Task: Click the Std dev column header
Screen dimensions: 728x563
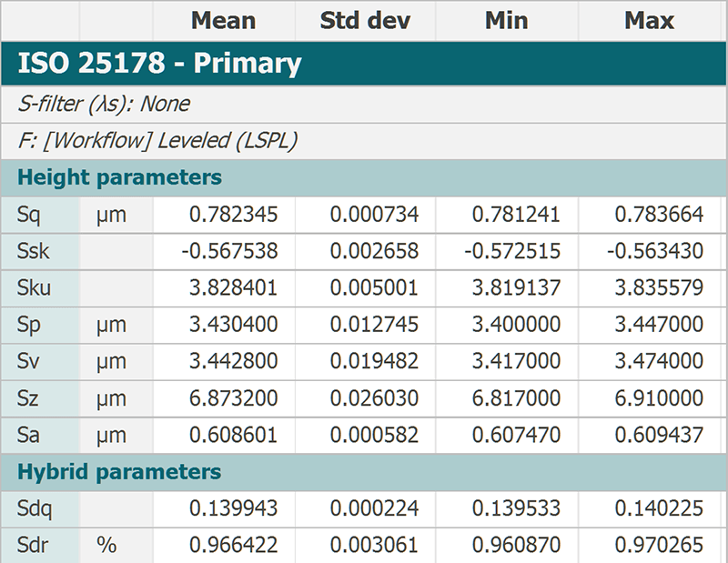Action: pyautogui.click(x=365, y=21)
